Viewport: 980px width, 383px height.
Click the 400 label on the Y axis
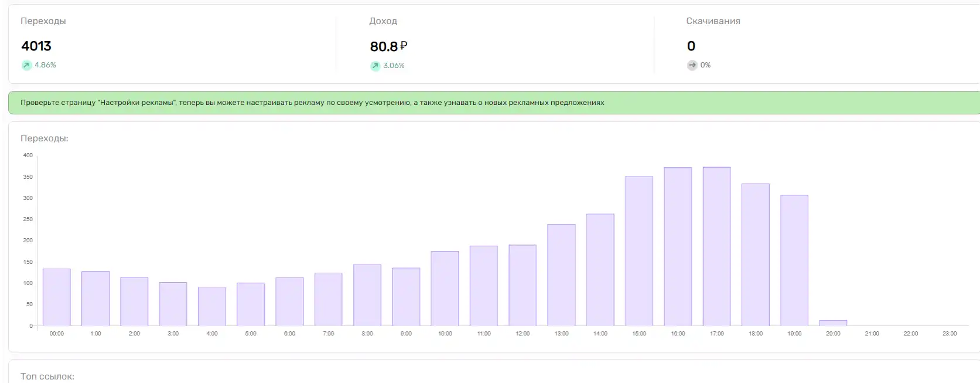click(x=28, y=155)
